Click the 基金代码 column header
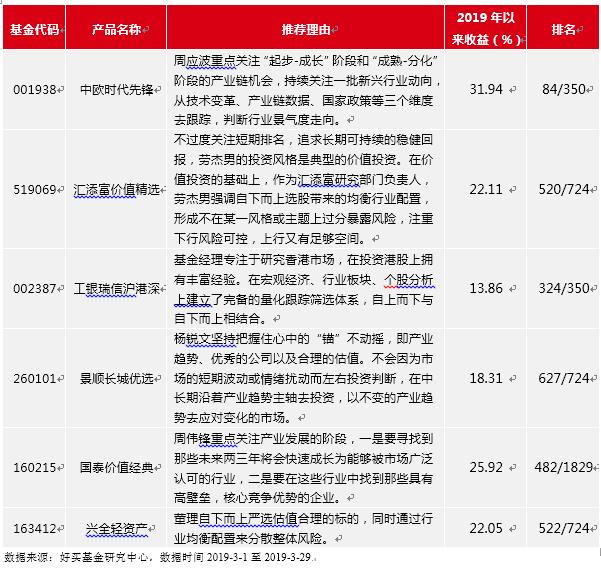Screen dimensions: 601x571 [34, 29]
